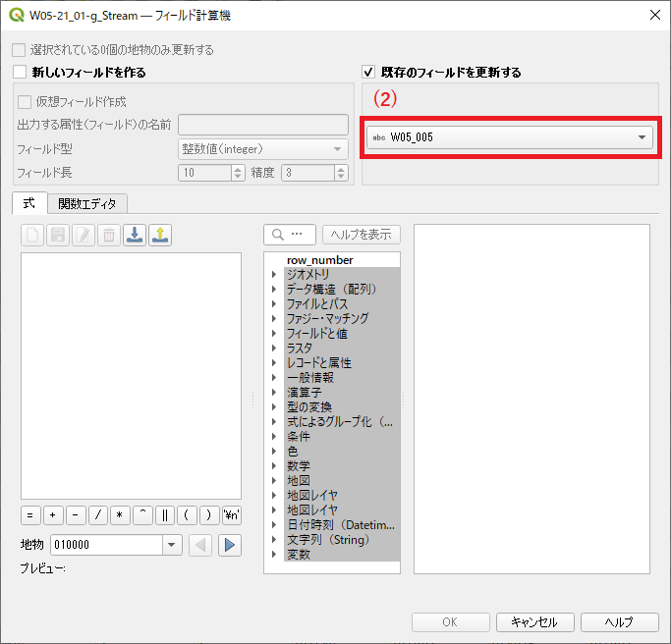Uncheck 既存のフィールドを更新する checkbox
Screen dimensions: 671x644
pos(368,73)
